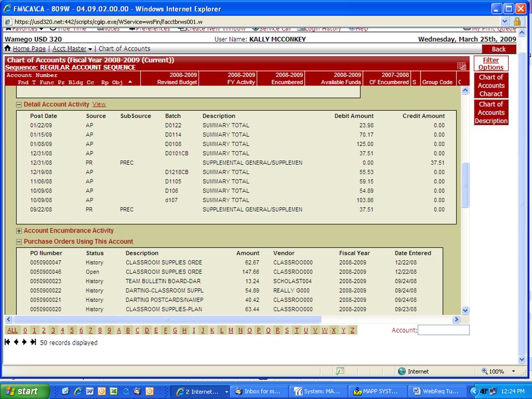Viewport: 532px width, 399px height.
Task: Click the Chart of Accounts Description button
Action: click(491, 112)
